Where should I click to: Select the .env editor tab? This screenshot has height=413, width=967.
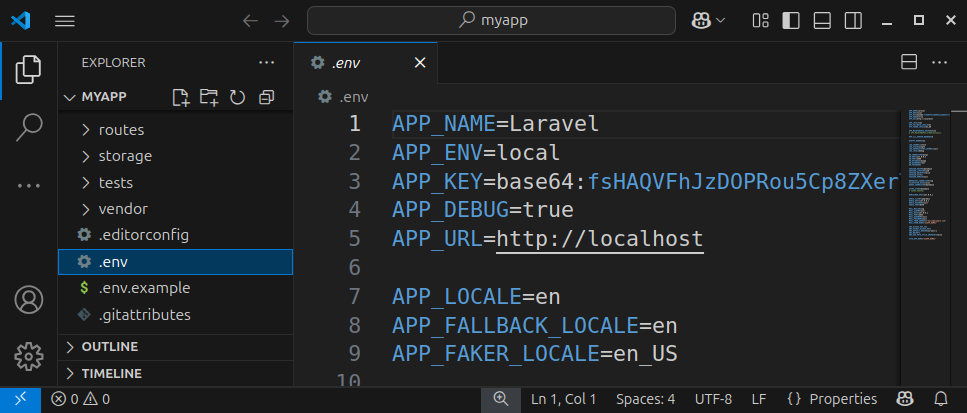[x=366, y=63]
